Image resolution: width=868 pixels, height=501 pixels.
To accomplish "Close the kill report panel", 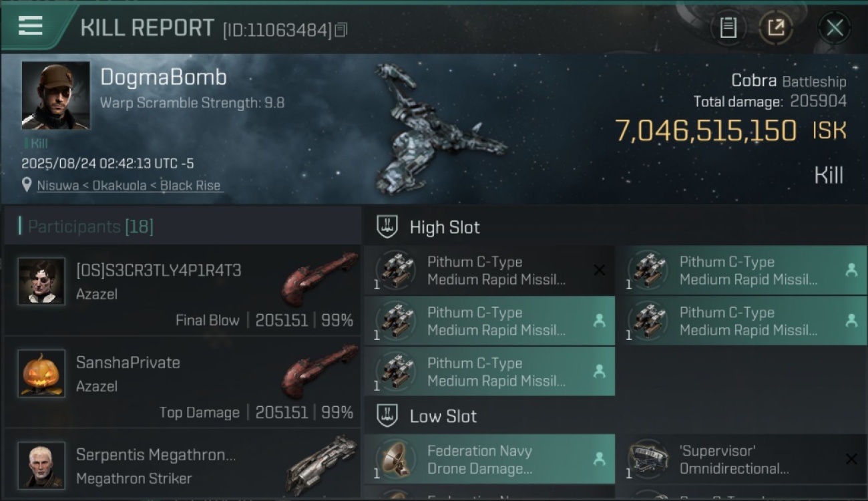I will pos(834,27).
